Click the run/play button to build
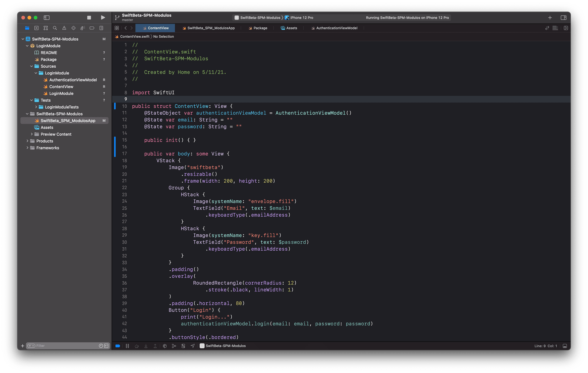 (x=103, y=18)
